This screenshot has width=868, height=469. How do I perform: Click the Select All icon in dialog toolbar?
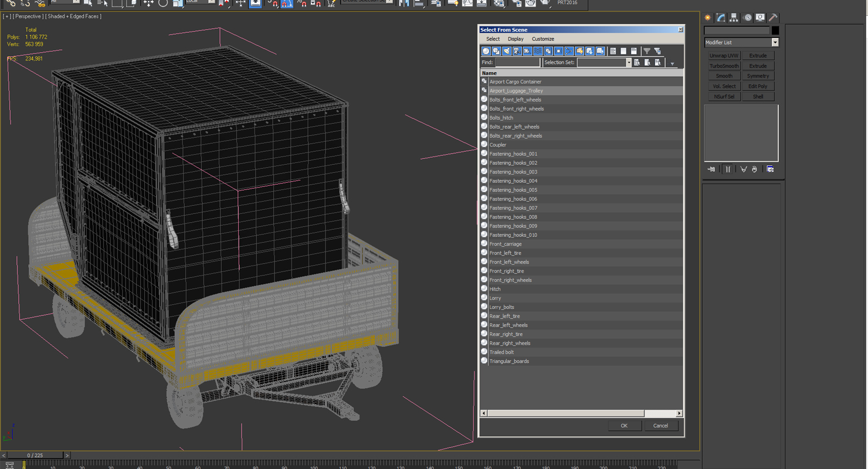click(613, 51)
